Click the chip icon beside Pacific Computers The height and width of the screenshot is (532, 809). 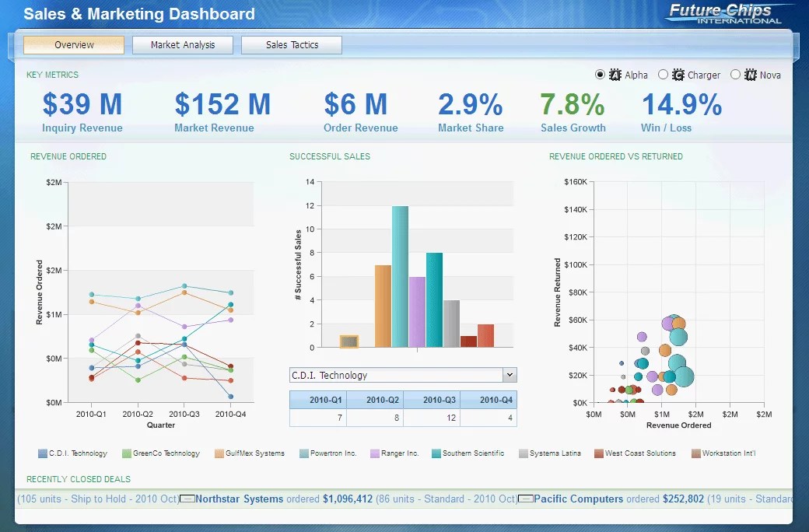(x=527, y=499)
